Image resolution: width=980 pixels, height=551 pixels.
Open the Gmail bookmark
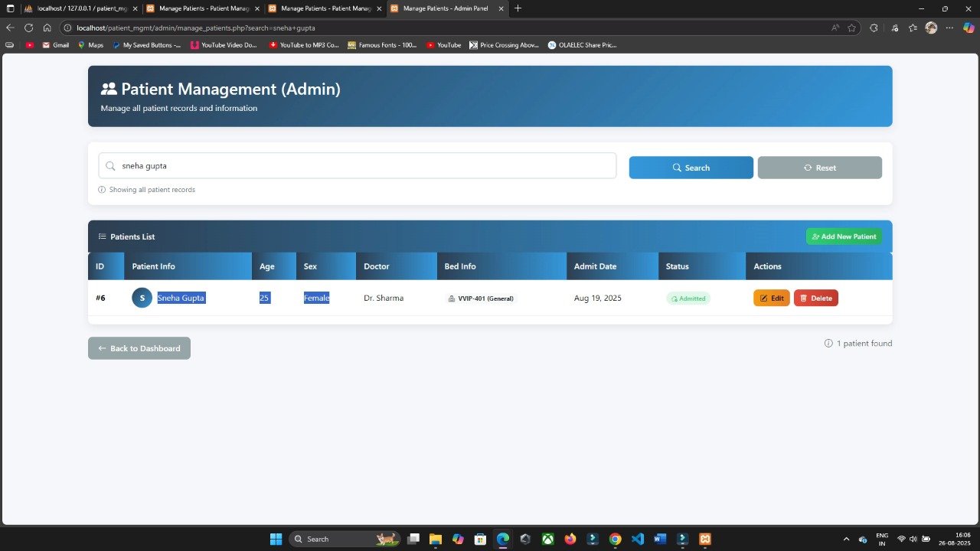pos(55,45)
